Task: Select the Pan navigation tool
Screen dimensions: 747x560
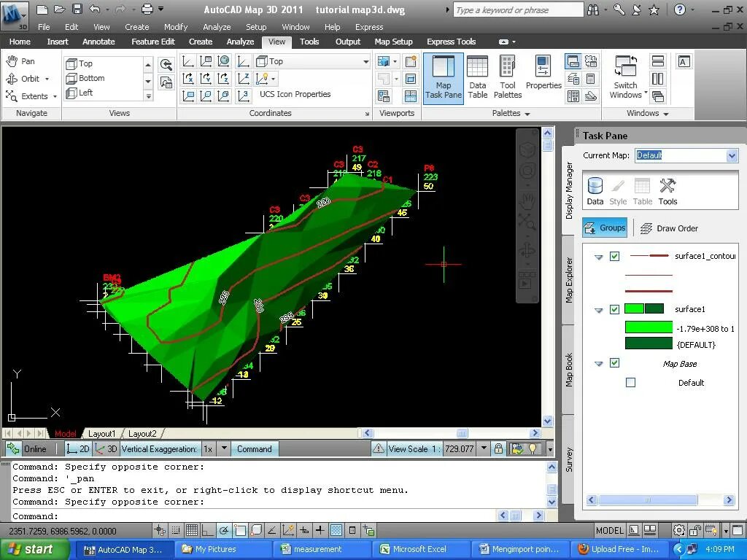Action: pos(20,61)
